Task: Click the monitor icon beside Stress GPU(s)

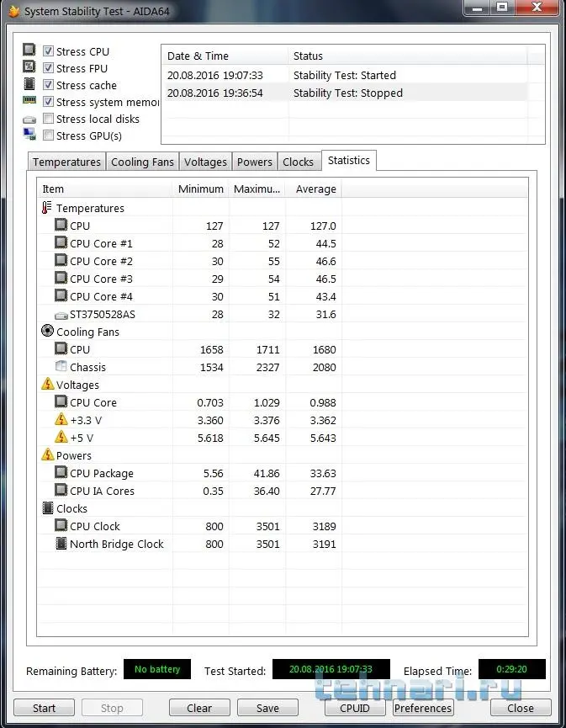Action: pos(29,134)
